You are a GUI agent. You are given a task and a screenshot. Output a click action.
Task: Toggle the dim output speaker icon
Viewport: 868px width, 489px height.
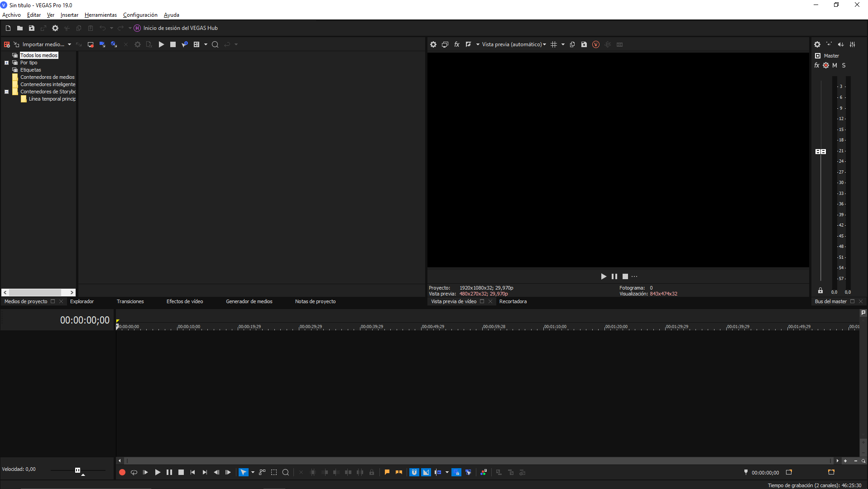(841, 44)
